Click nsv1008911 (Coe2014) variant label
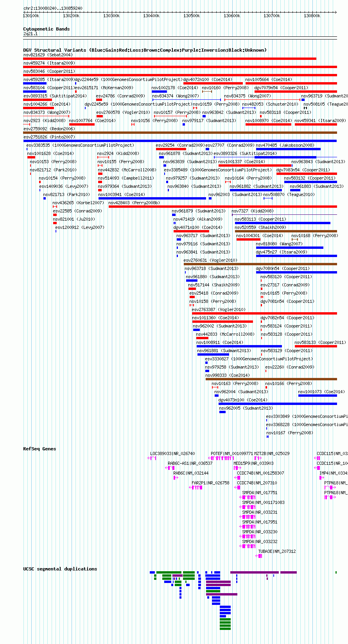This screenshot has width=348, height=644. [x=220, y=342]
